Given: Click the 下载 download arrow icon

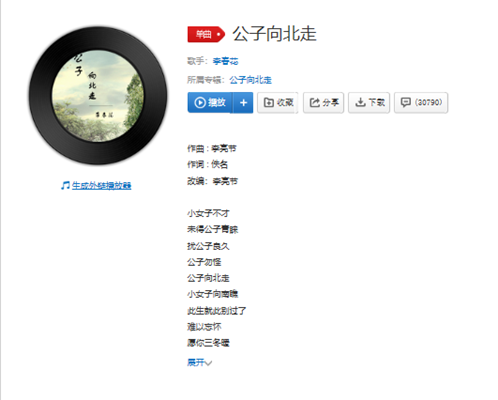Looking at the screenshot, I should pos(360,103).
